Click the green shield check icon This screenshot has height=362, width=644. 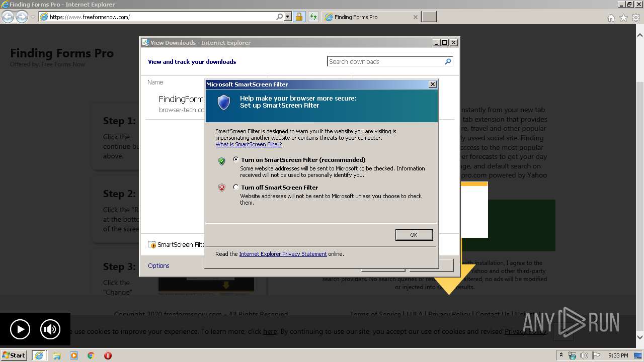(x=221, y=161)
